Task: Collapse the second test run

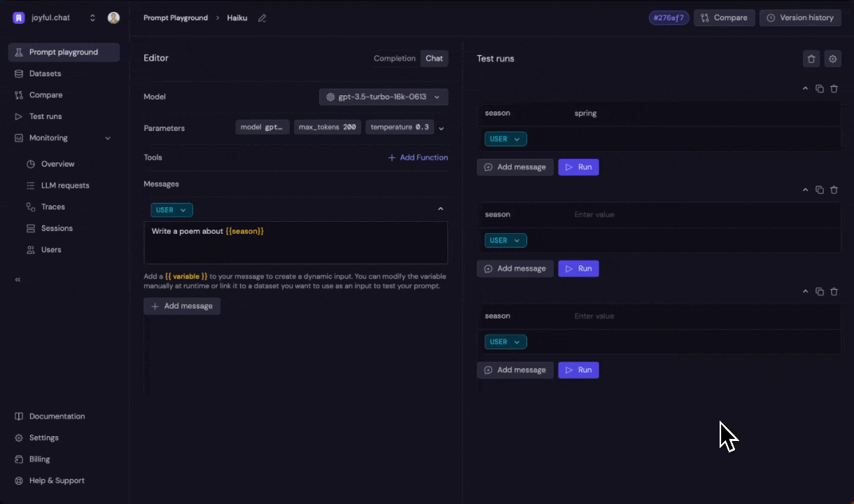Action: point(805,190)
